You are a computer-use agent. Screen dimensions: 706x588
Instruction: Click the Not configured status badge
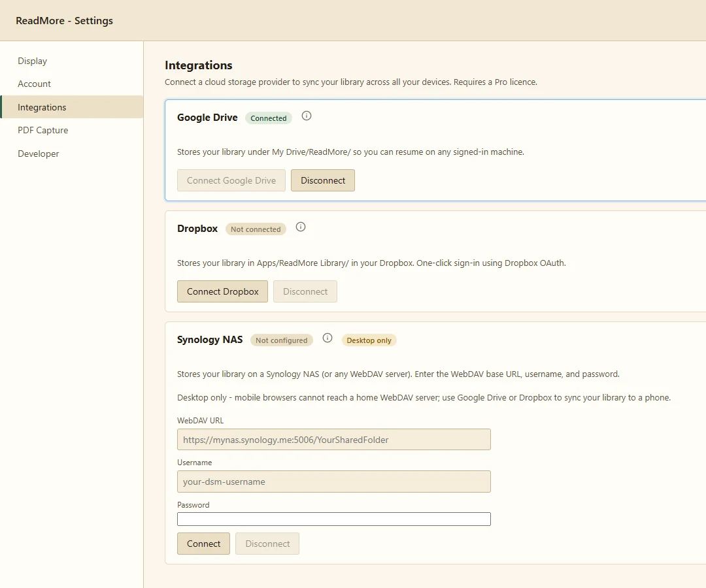[281, 340]
